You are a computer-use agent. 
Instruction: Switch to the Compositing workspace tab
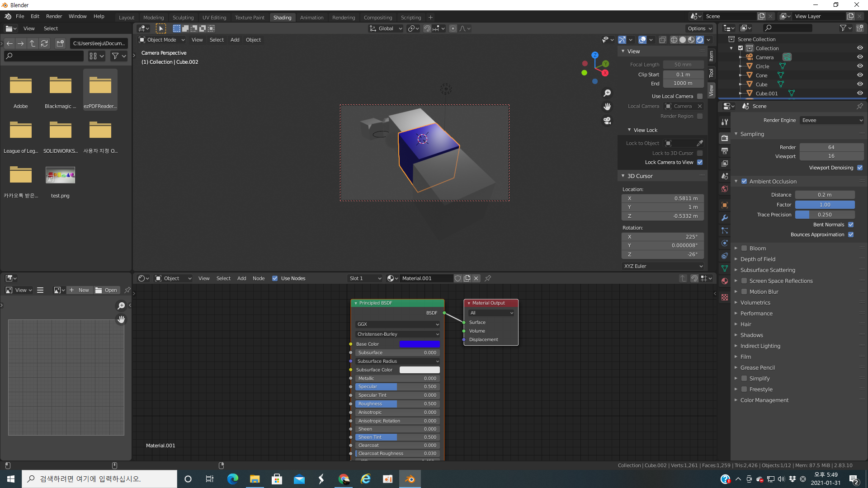(377, 18)
